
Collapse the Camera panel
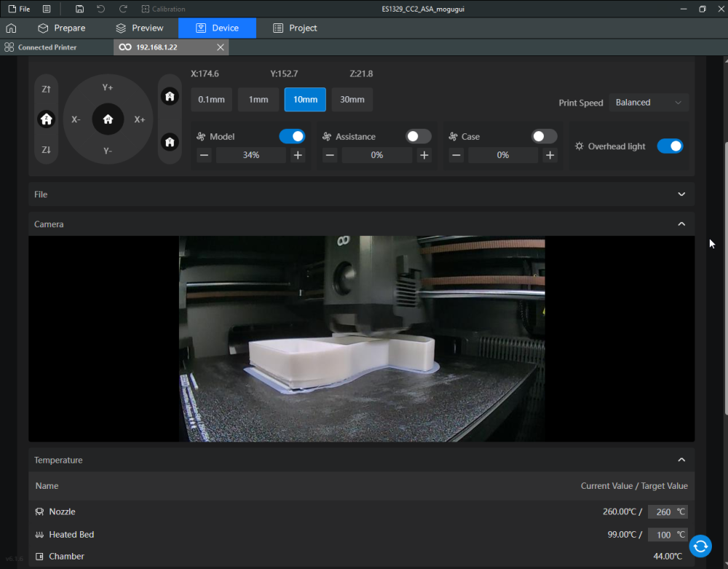click(681, 224)
